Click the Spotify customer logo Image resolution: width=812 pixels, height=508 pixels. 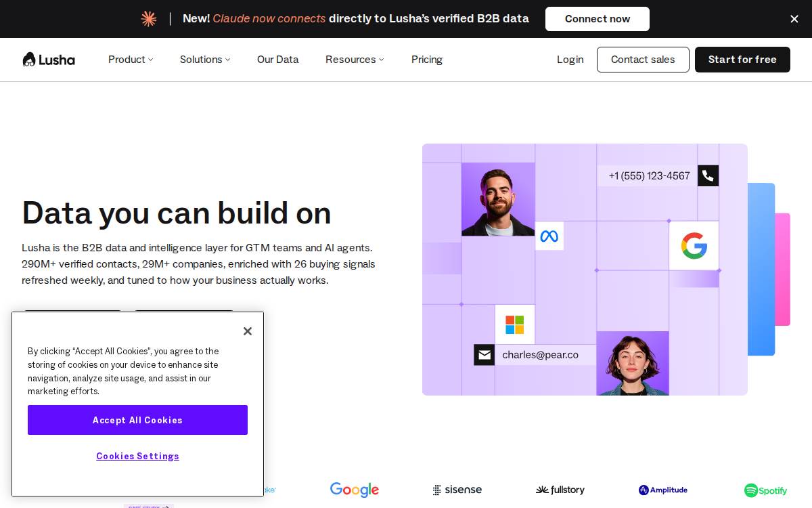click(x=766, y=490)
